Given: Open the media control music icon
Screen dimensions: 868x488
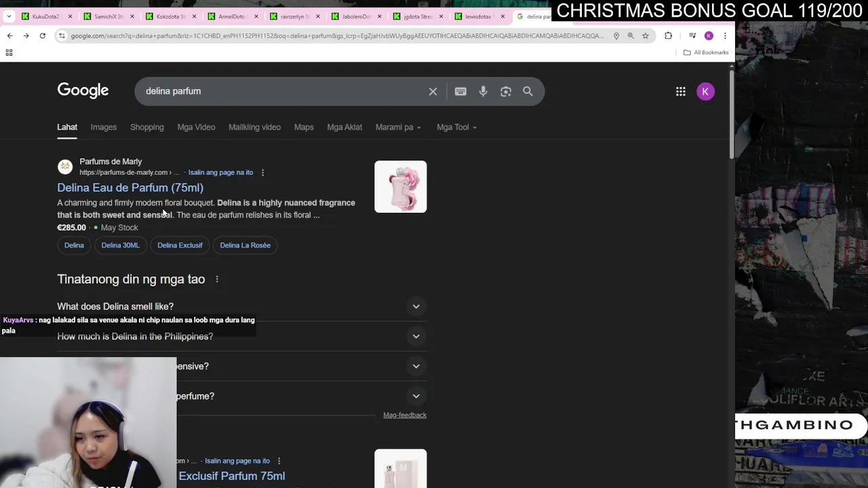Looking at the screenshot, I should tap(692, 36).
